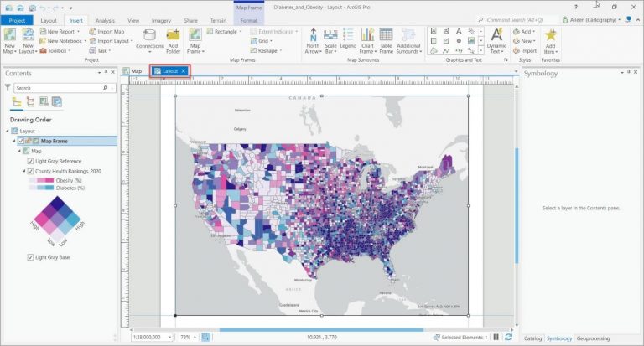Image resolution: width=644 pixels, height=346 pixels.
Task: Open the Format contextual tab
Action: (x=249, y=20)
